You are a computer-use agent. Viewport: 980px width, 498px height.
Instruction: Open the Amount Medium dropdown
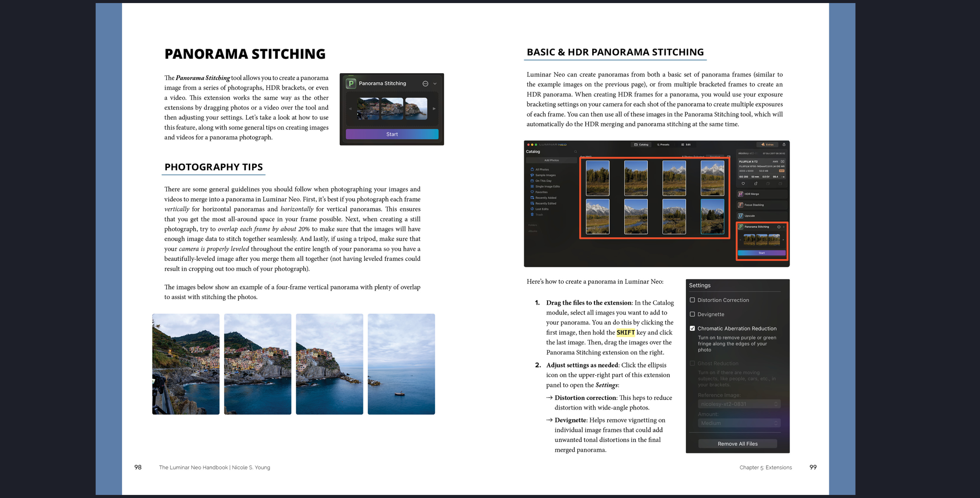[739, 423]
